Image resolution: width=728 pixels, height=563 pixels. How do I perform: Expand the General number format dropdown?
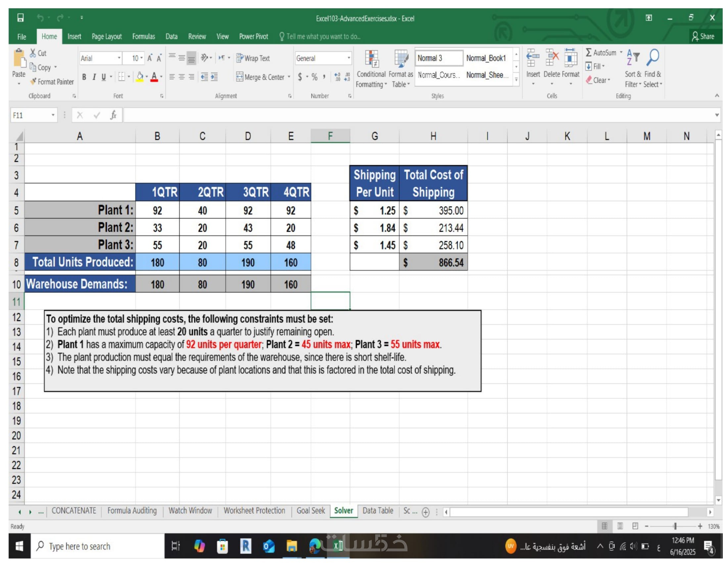(349, 58)
